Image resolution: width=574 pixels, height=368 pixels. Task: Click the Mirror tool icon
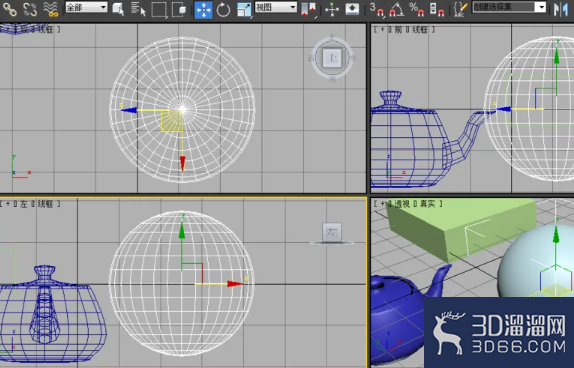coord(561,9)
